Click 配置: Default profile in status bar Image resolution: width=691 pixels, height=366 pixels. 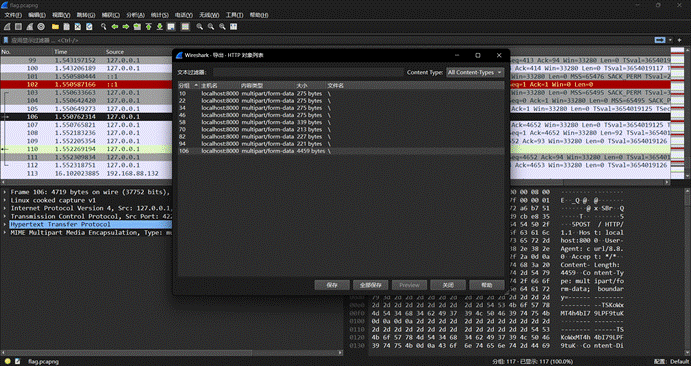672,362
